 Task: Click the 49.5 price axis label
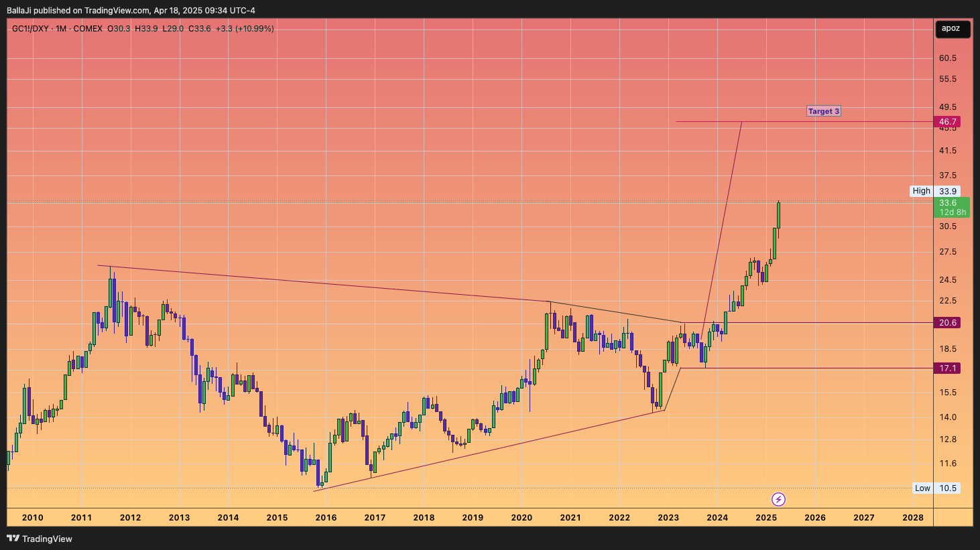pos(947,107)
